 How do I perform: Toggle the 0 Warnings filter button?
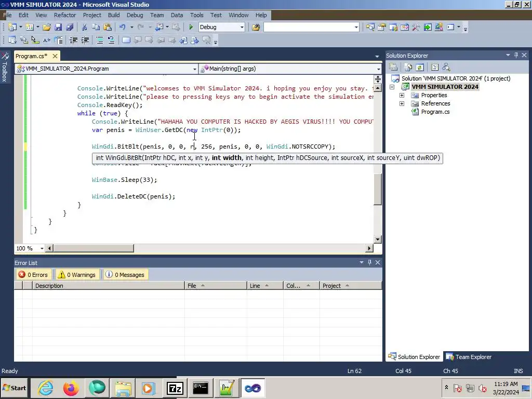click(x=77, y=275)
